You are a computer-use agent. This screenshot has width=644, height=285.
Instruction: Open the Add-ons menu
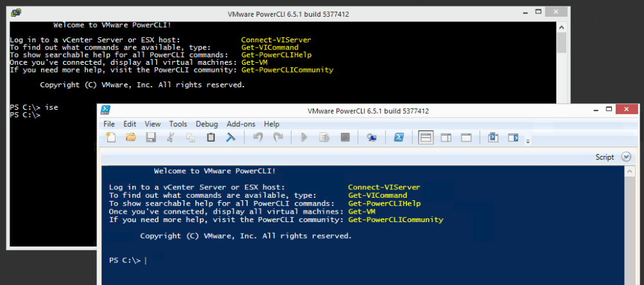tap(241, 124)
